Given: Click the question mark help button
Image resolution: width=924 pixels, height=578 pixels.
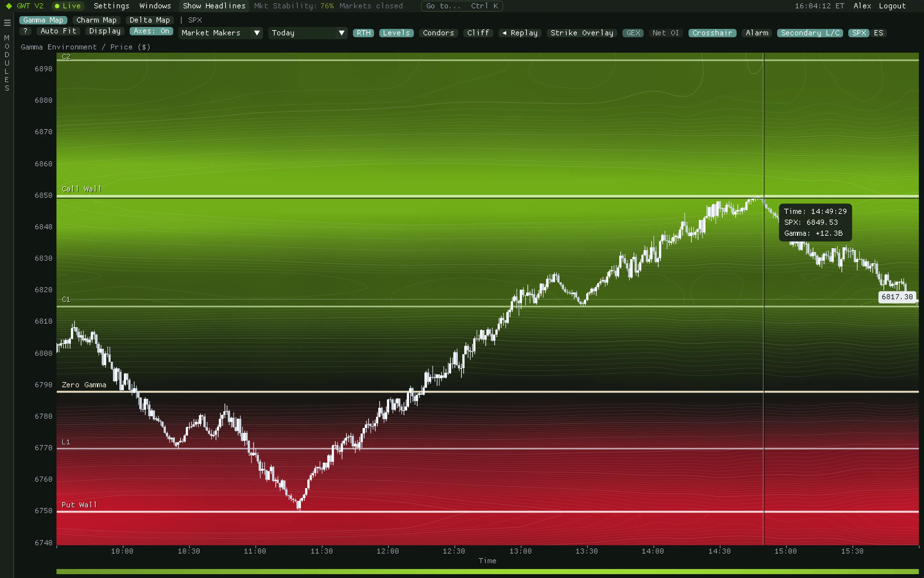Looking at the screenshot, I should (25, 31).
